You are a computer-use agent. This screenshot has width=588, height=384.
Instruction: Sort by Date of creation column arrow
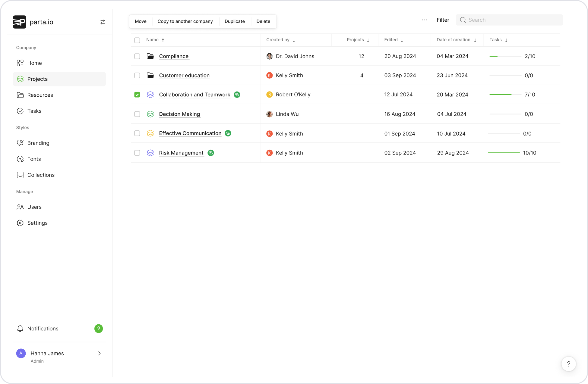tap(475, 40)
